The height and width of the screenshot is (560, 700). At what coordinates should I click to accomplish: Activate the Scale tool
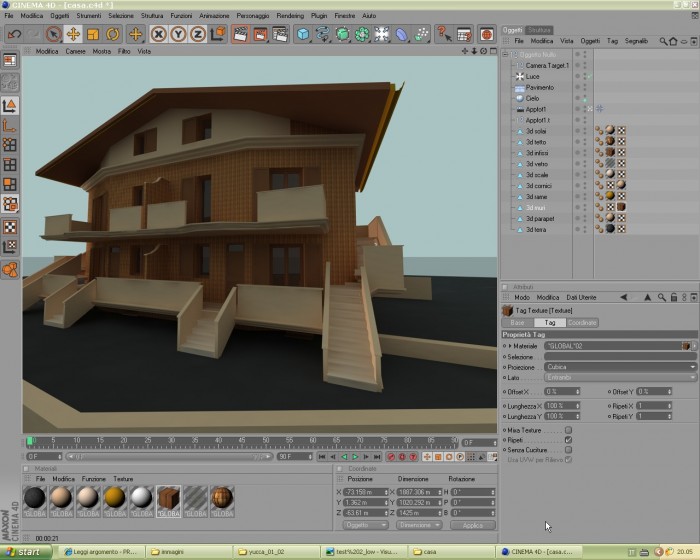93,34
